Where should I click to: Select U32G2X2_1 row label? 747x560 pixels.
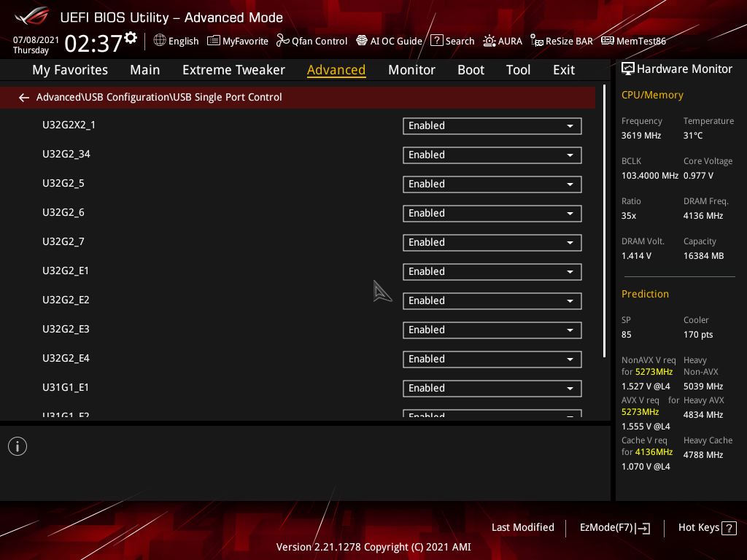(69, 125)
